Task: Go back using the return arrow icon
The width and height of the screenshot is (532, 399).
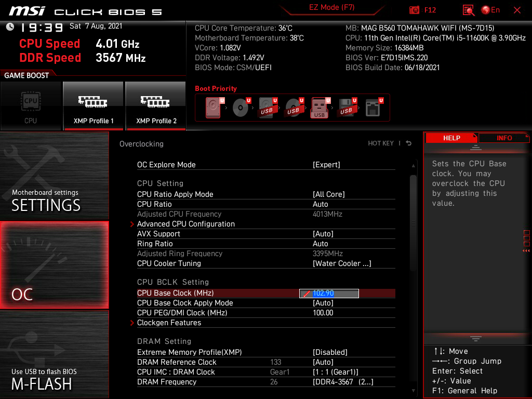Action: pos(409,143)
